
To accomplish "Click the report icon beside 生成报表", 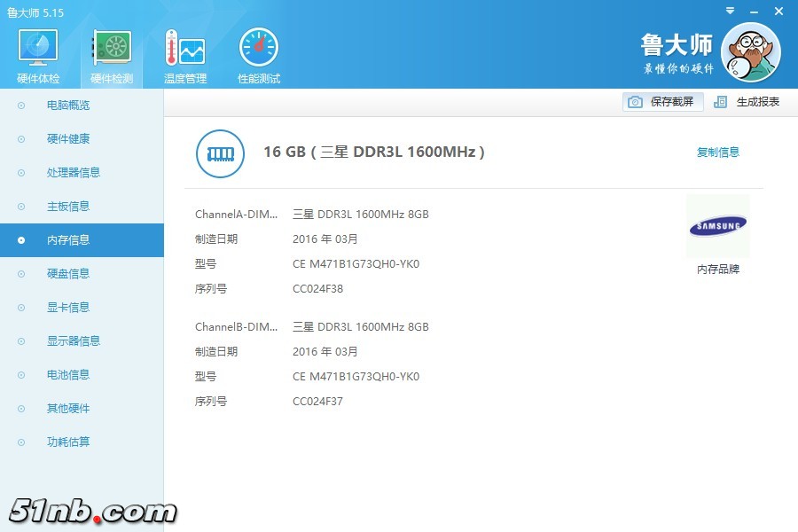I will pos(721,102).
